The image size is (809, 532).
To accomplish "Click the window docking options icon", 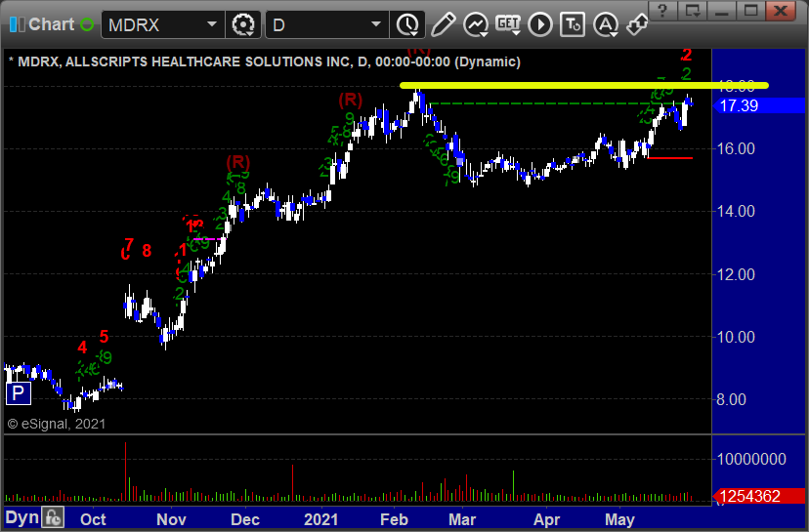I will [x=692, y=10].
